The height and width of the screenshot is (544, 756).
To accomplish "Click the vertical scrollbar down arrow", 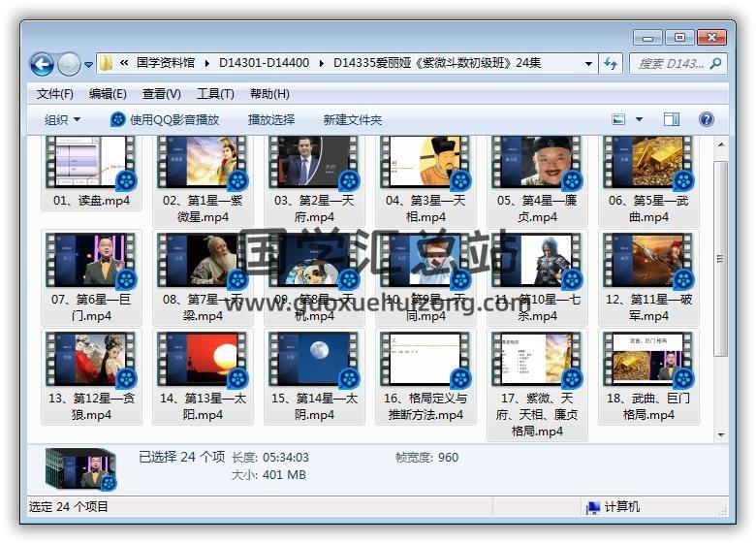I will point(720,435).
